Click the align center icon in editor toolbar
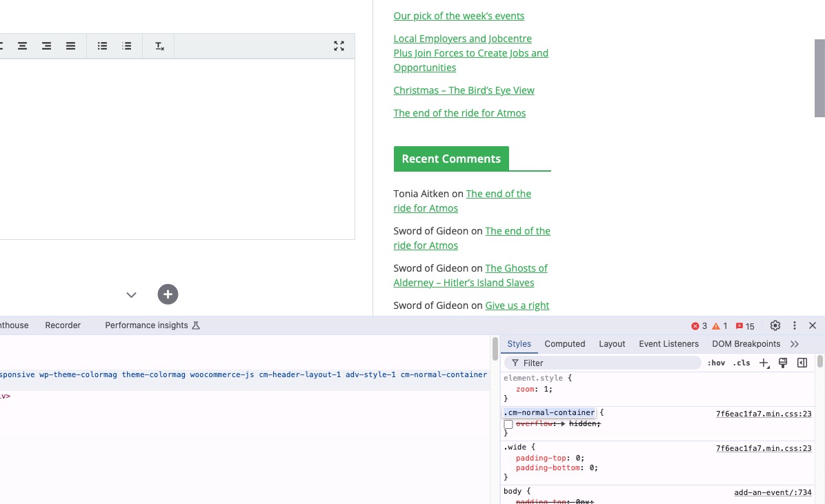The image size is (825, 504). point(23,46)
